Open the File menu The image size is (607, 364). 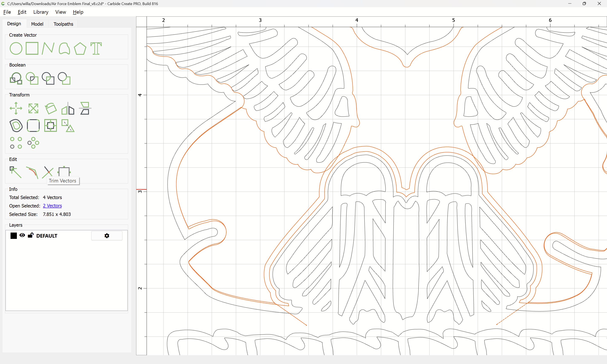point(7,12)
